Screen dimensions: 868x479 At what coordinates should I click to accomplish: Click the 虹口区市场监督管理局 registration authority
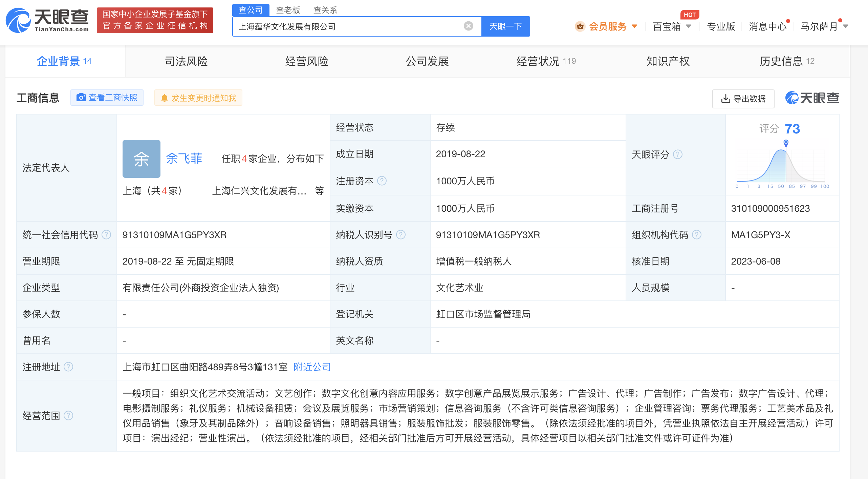(483, 314)
